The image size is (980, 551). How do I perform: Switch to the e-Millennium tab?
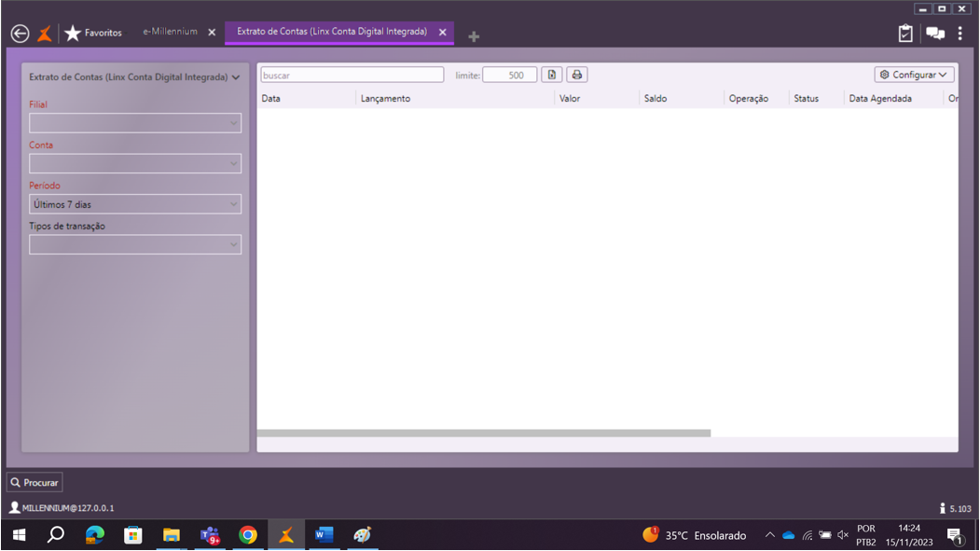coord(170,32)
